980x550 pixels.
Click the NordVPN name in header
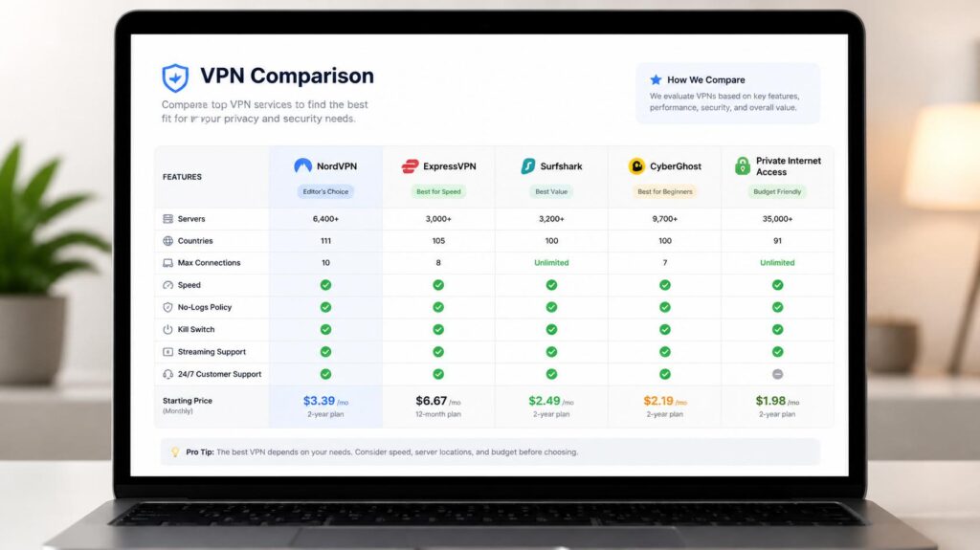click(x=336, y=166)
